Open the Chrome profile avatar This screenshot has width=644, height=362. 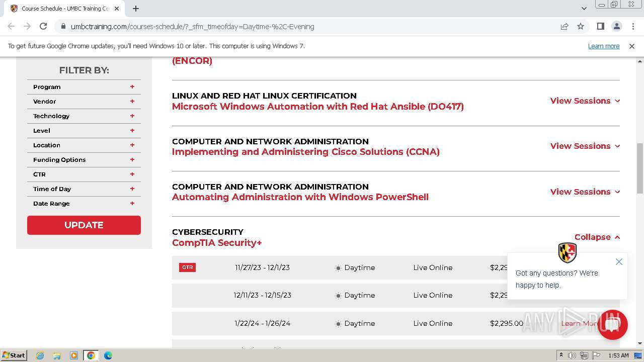[x=616, y=26]
